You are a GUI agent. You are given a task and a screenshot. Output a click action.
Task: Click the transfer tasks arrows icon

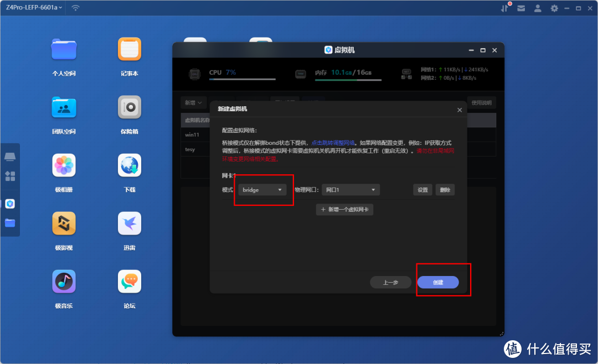point(505,8)
